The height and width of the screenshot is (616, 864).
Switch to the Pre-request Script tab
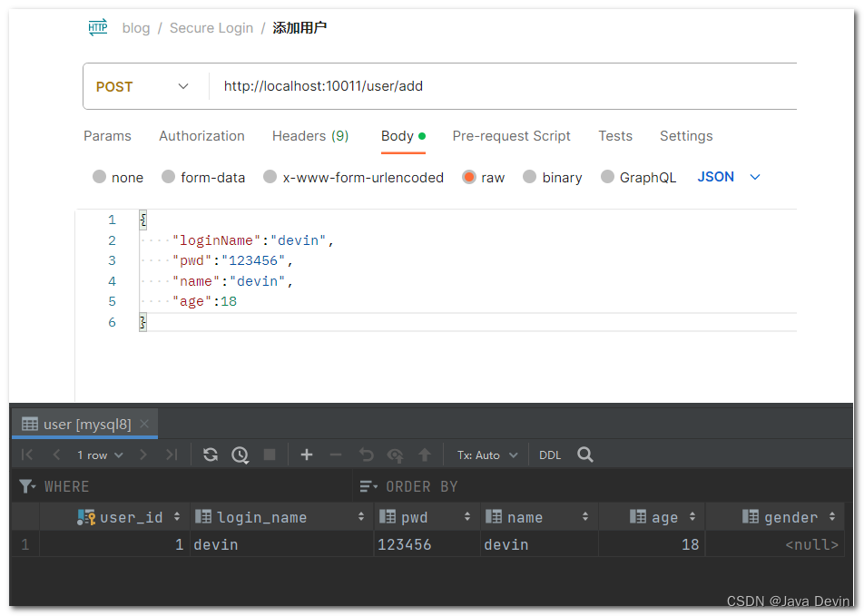click(511, 135)
